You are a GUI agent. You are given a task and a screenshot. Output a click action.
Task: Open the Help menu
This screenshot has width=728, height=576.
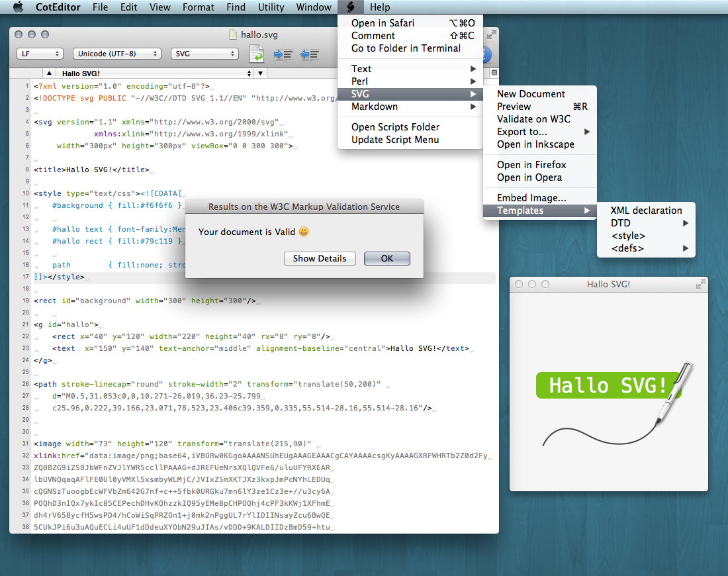(x=380, y=7)
